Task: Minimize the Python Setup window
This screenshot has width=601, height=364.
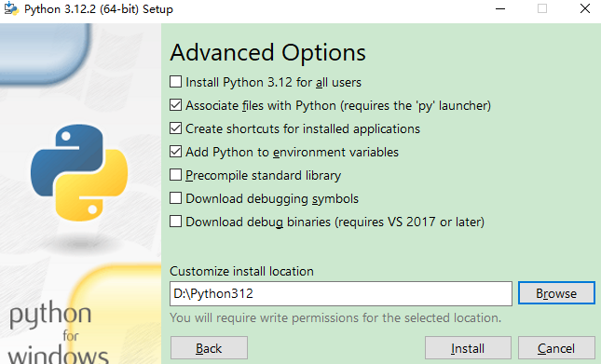Action: [x=500, y=8]
